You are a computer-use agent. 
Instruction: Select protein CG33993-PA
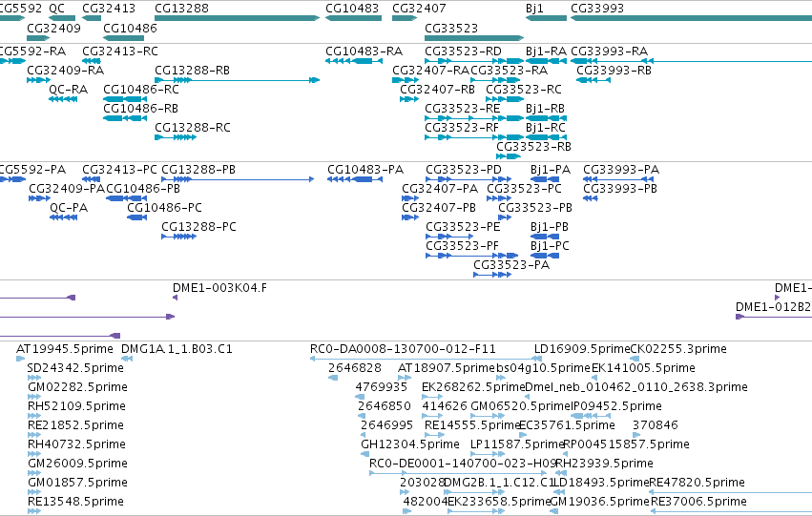click(x=618, y=179)
